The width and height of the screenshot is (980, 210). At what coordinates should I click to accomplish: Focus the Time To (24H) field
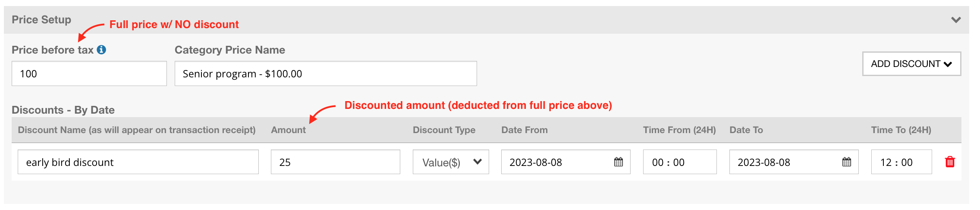pyautogui.click(x=901, y=162)
